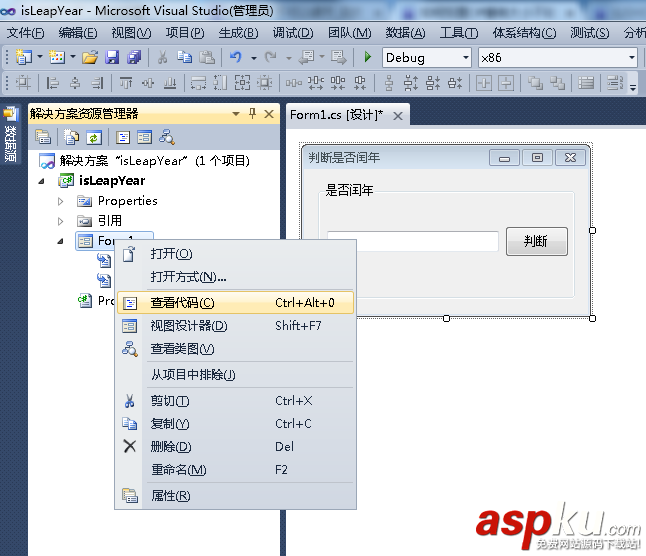Image resolution: width=646 pixels, height=556 pixels.
Task: Open the Debug configuration dropdown
Action: (x=465, y=57)
